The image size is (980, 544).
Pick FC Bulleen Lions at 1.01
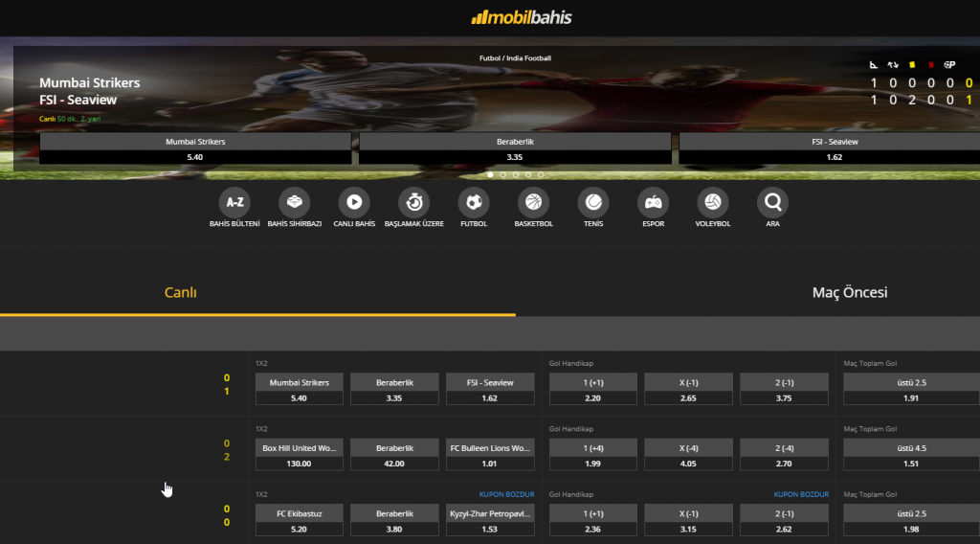point(490,455)
